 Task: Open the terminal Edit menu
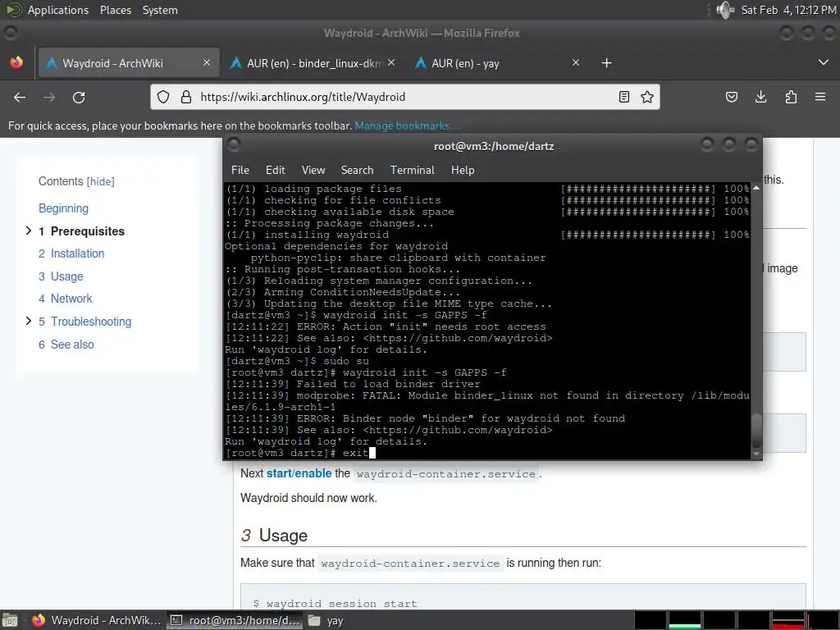tap(276, 170)
